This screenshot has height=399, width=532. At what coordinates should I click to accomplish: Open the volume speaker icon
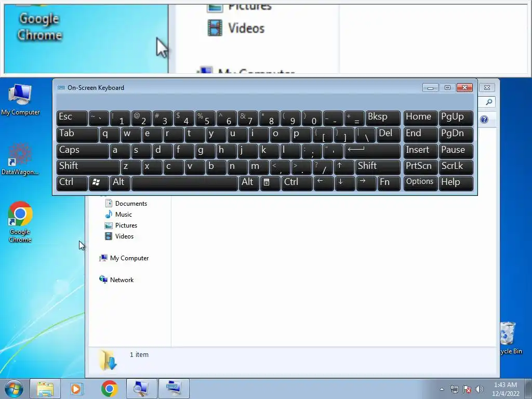click(x=479, y=389)
